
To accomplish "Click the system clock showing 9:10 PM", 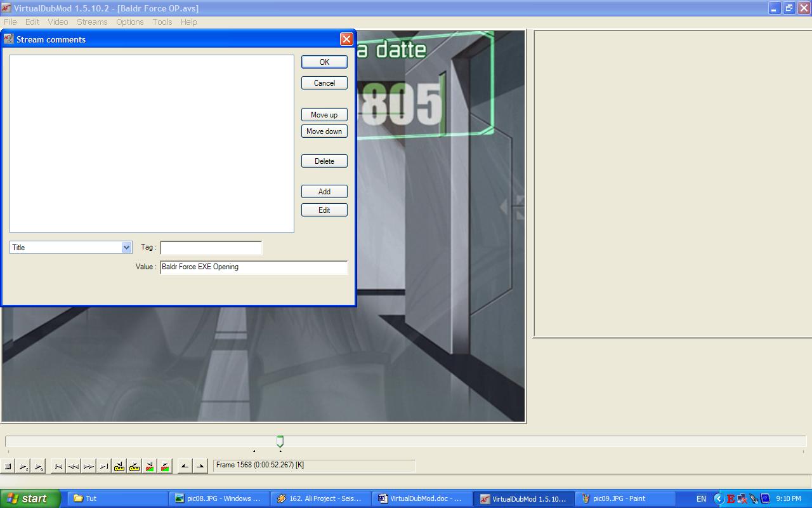I will (789, 499).
